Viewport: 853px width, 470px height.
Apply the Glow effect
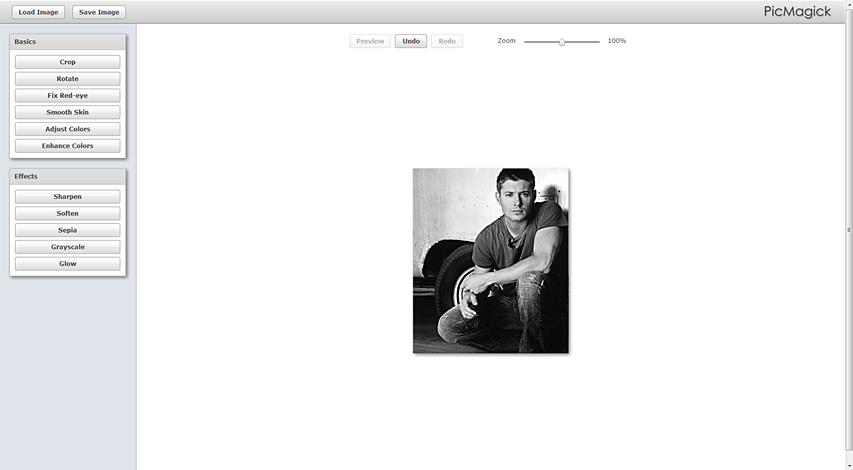pos(67,264)
